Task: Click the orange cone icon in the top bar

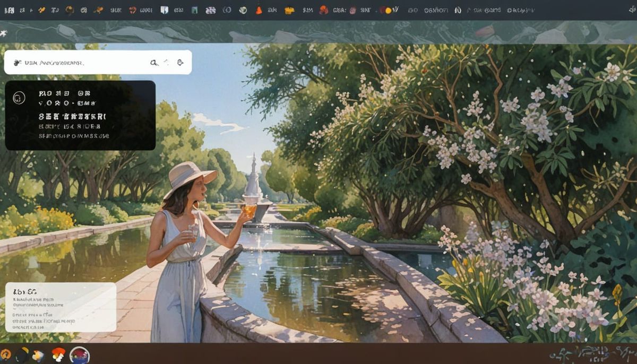Action: tap(259, 10)
